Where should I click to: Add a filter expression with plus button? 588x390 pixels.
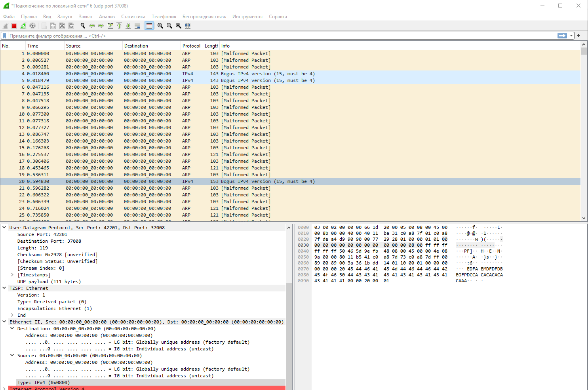(x=578, y=36)
